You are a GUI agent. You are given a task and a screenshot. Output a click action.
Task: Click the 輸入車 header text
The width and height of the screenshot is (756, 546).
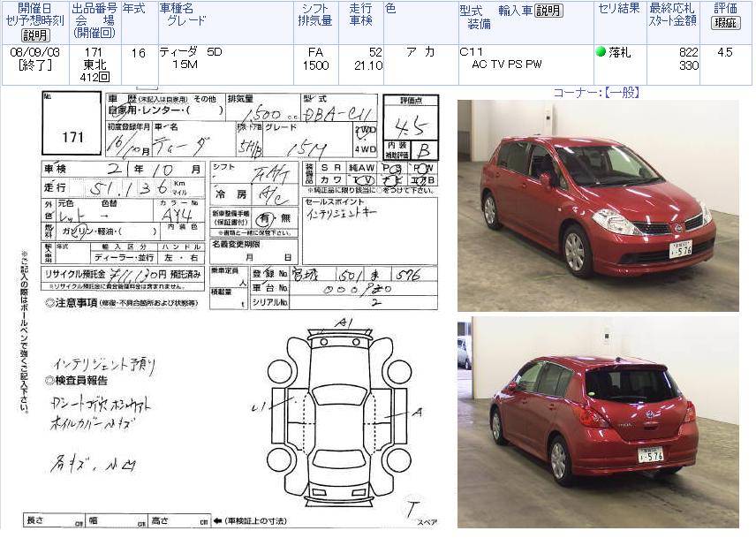click(516, 11)
